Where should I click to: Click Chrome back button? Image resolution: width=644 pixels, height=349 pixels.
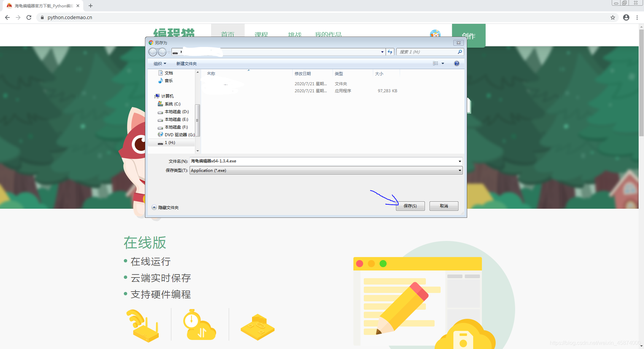[x=7, y=17]
